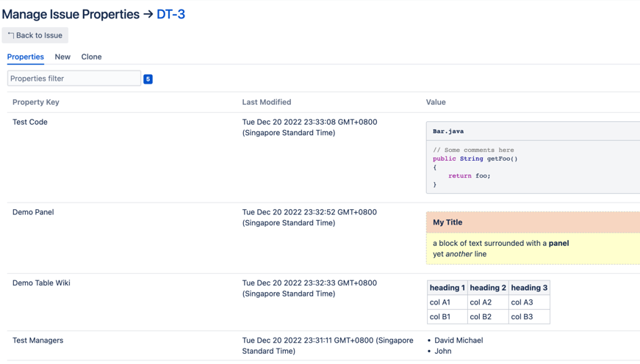Click the yellow panel body text
The height and width of the screenshot is (364, 640).
point(500,248)
